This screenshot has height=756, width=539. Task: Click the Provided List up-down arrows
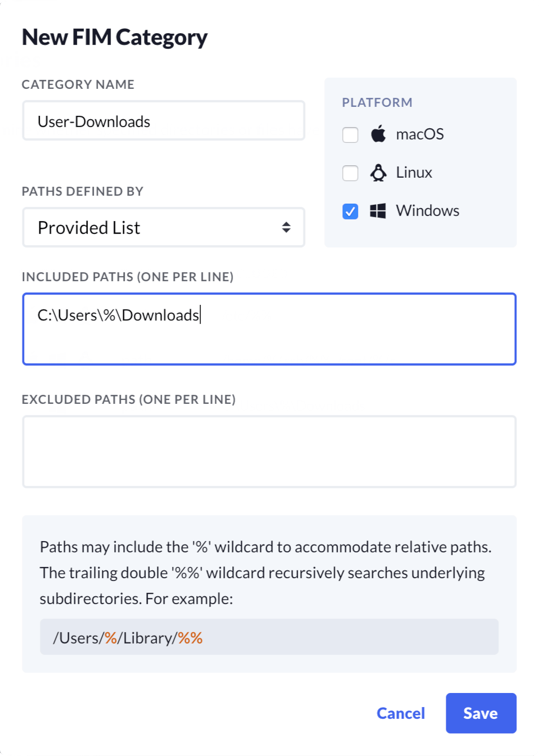(x=286, y=227)
